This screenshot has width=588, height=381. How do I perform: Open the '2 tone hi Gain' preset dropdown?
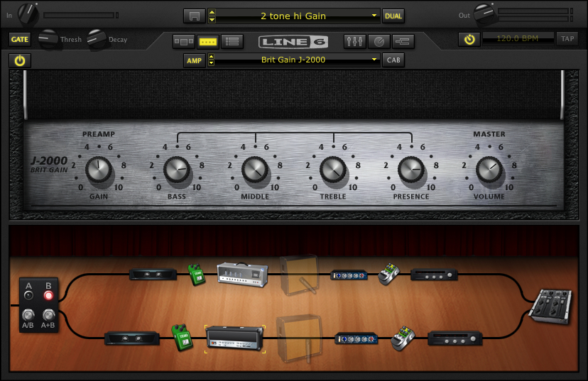[x=294, y=16]
